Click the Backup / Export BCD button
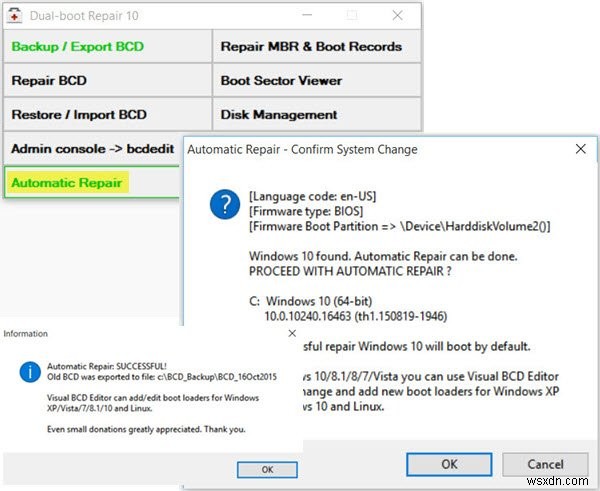600x491 pixels. 108,46
